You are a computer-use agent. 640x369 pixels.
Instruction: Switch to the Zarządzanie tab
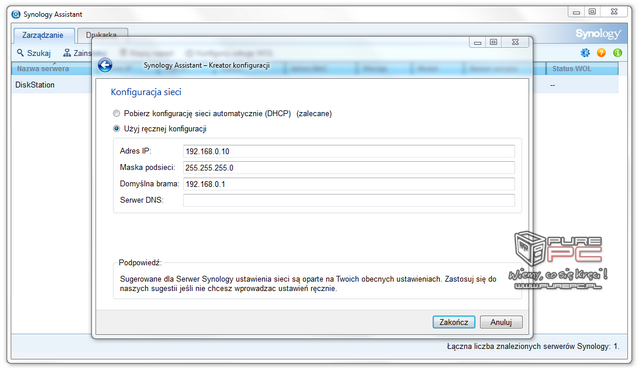coord(43,35)
